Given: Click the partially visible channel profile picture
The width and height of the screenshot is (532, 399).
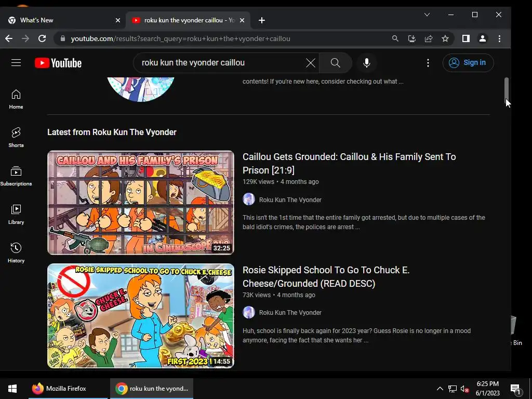Looking at the screenshot, I should coord(141,89).
